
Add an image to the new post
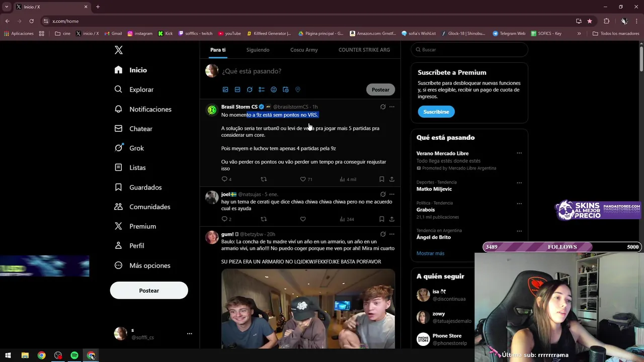point(225,89)
